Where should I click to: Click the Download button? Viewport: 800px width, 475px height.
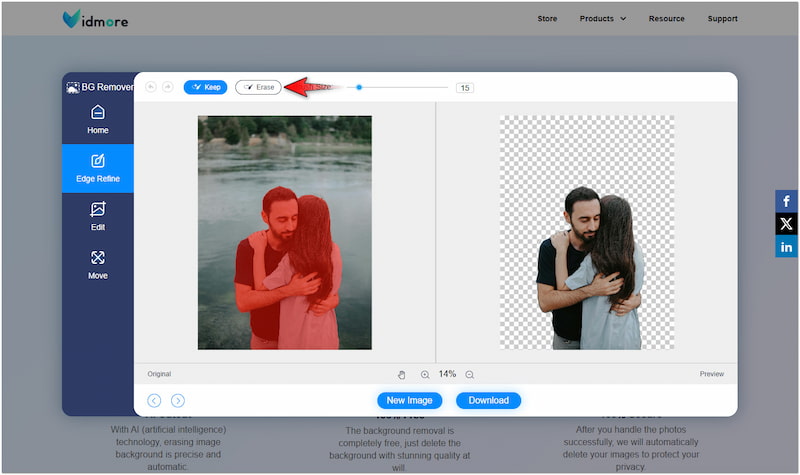pyautogui.click(x=488, y=400)
